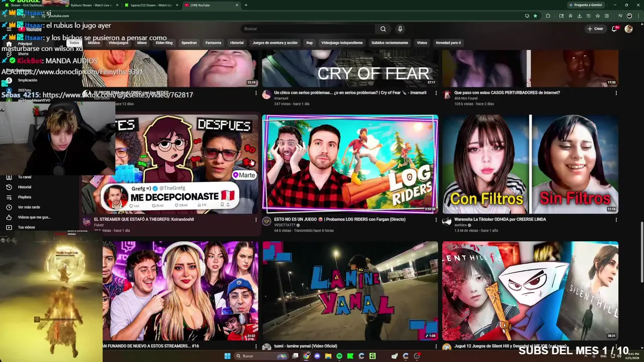Click the VEGETTA777 channel avatar
The width and height of the screenshot is (644, 362).
pos(267,221)
